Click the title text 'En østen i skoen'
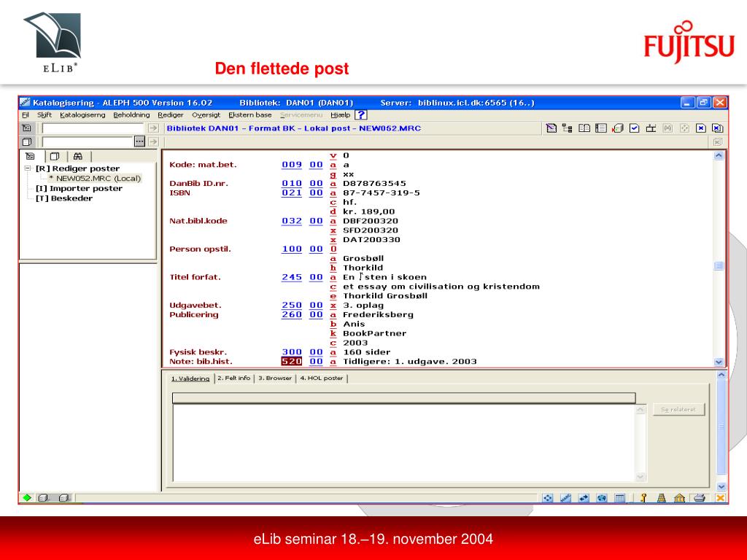The height and width of the screenshot is (560, 747). [385, 277]
